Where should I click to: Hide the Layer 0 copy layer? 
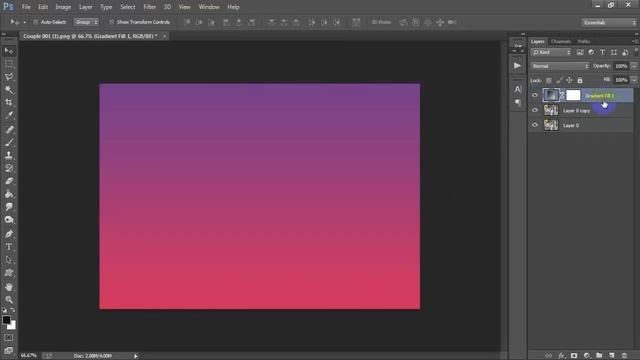pos(535,110)
